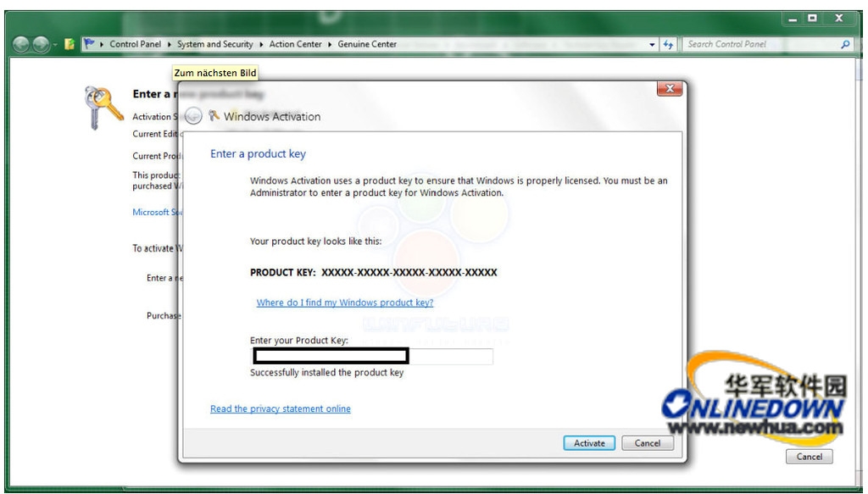Screen dimensions: 868x494
Task: Close the Control Panel window
Action: pos(839,19)
